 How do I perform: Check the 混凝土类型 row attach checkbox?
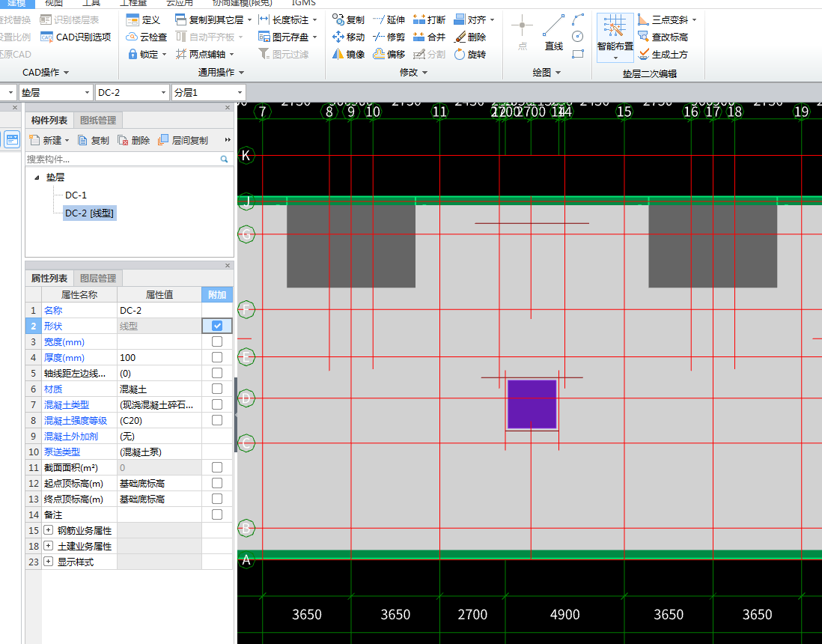click(217, 404)
